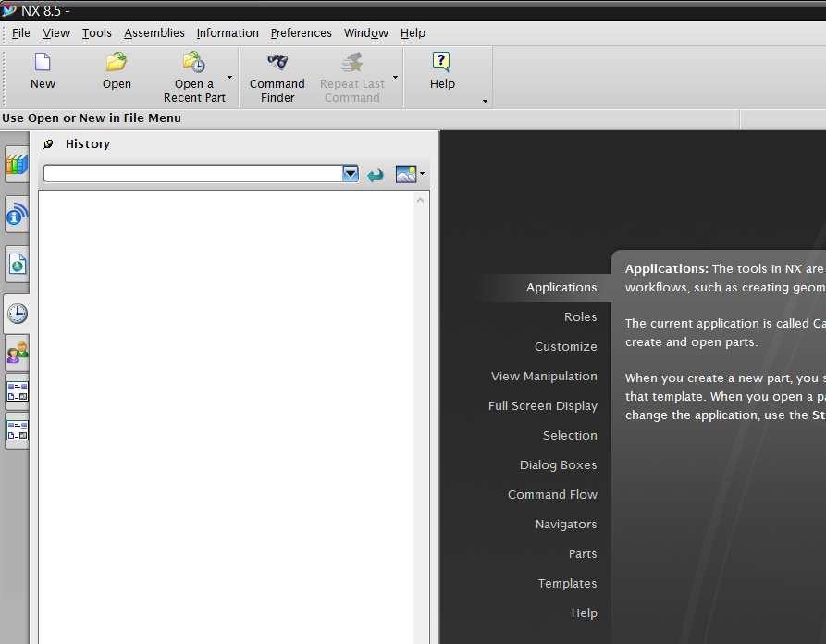Click the Help toolbar icon
The image size is (826, 644).
point(441,62)
